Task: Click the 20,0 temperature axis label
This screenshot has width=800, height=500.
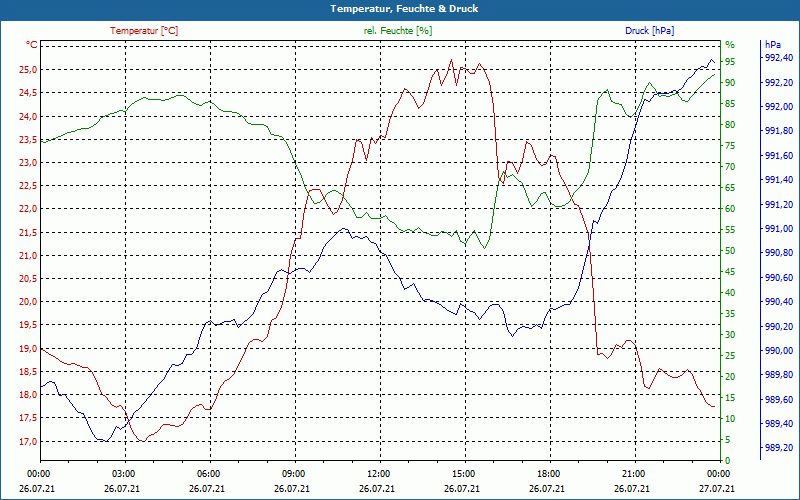Action: pyautogui.click(x=28, y=302)
